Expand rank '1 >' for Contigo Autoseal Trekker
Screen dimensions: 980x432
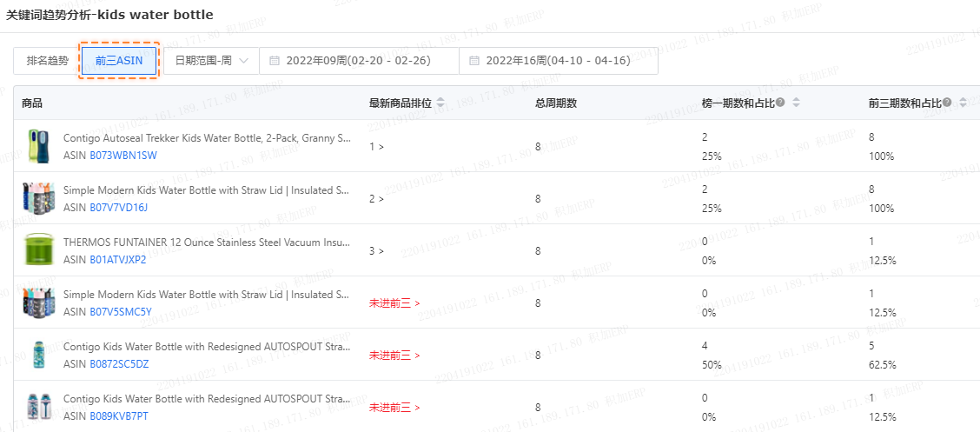376,147
